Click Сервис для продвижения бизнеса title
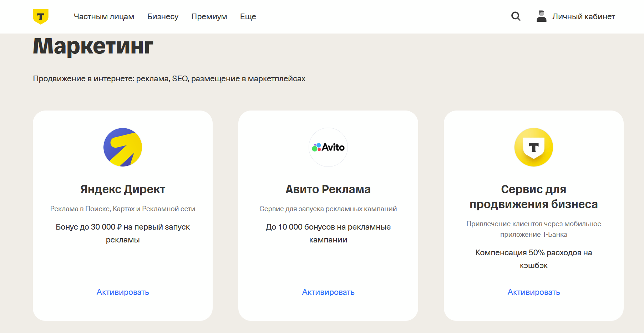The image size is (644, 333). coord(534,197)
